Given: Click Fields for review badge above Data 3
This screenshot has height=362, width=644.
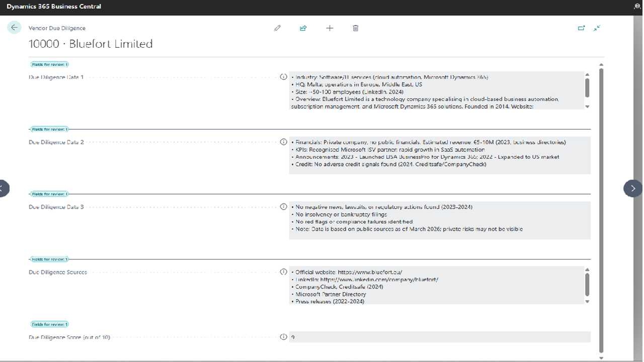Looking at the screenshot, I should tap(49, 194).
